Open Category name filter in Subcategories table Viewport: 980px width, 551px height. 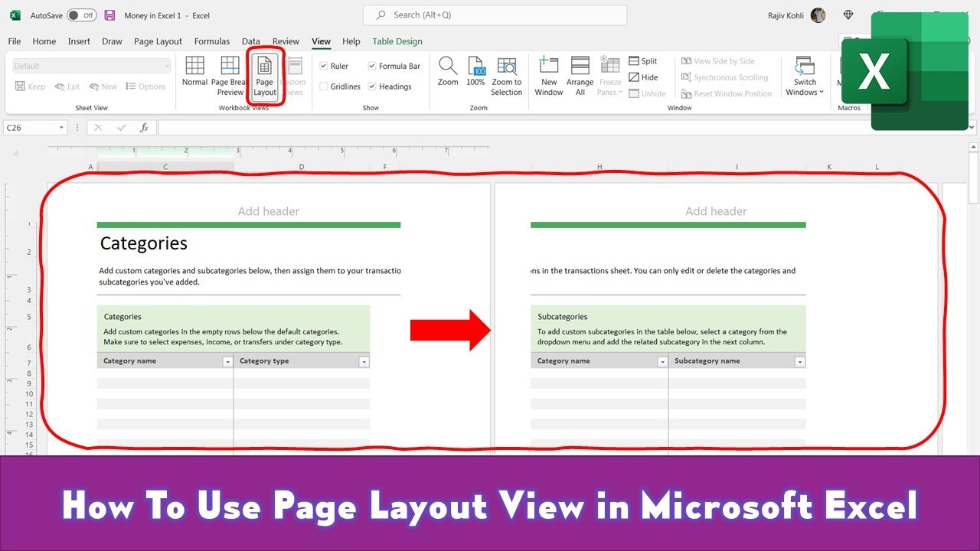click(663, 362)
